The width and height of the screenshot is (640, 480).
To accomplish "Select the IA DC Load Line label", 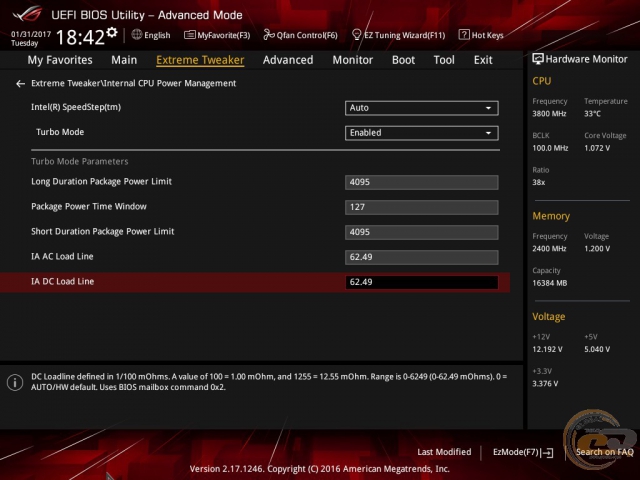I will point(62,282).
